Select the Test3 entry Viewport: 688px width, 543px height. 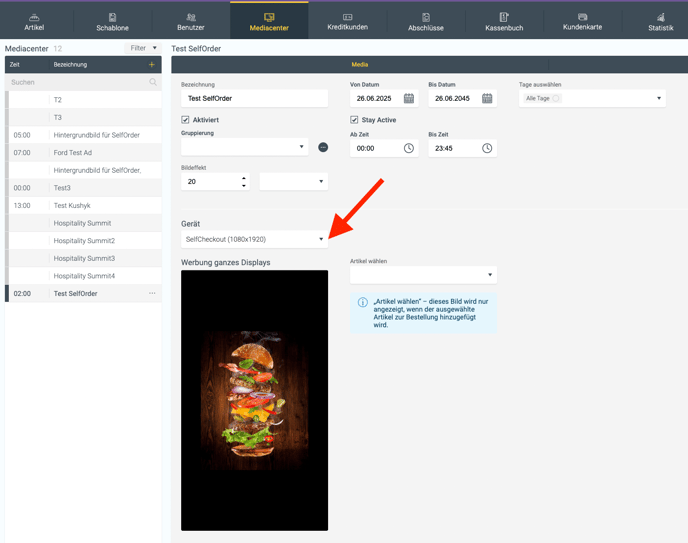coord(83,188)
